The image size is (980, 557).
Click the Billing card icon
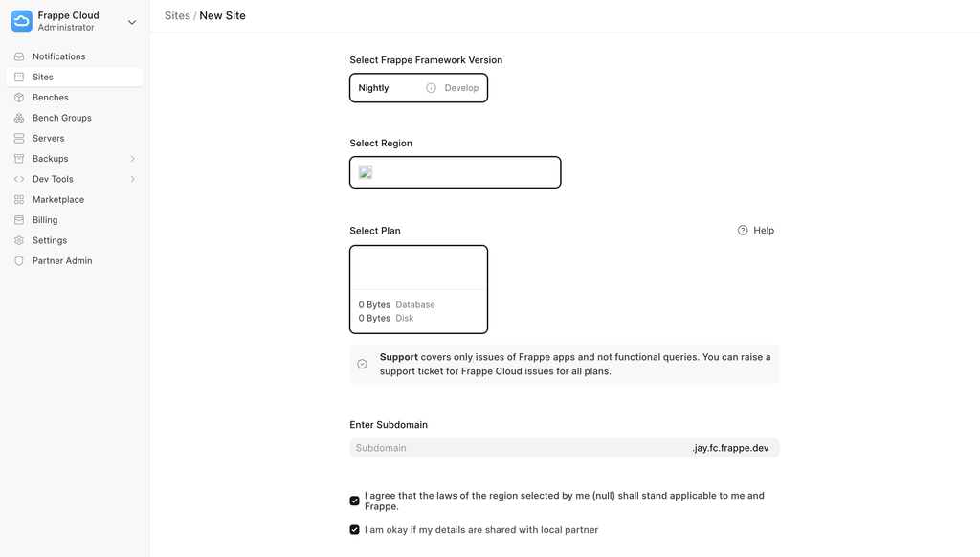point(19,220)
